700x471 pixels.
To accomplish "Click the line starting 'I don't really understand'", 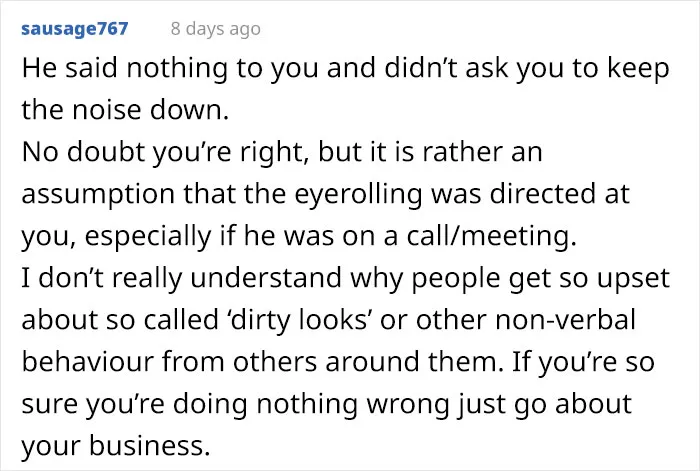I will tap(346, 278).
